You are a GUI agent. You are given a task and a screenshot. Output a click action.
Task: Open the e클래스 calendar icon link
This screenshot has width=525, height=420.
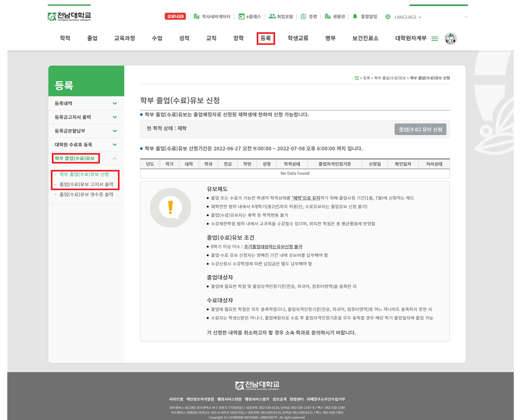pos(241,16)
